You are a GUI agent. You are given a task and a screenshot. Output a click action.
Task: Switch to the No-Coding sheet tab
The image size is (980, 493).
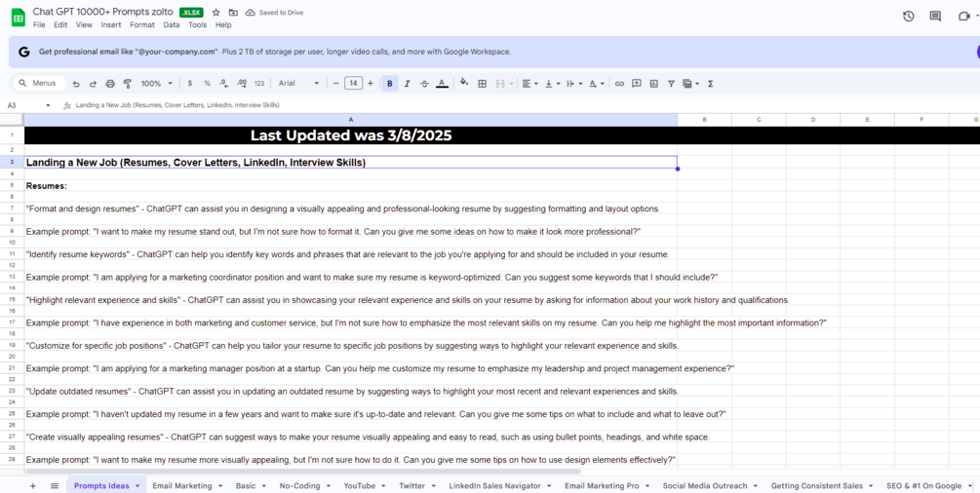pyautogui.click(x=300, y=485)
